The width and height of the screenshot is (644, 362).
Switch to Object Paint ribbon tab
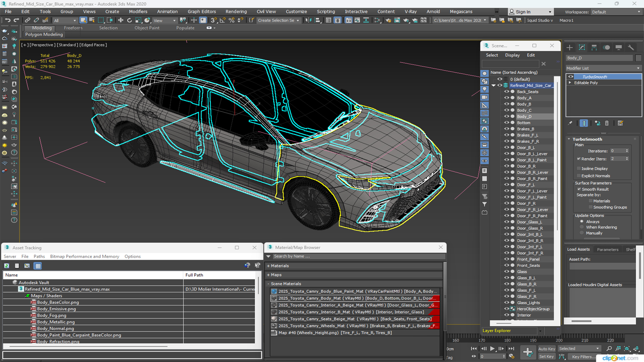(x=147, y=28)
